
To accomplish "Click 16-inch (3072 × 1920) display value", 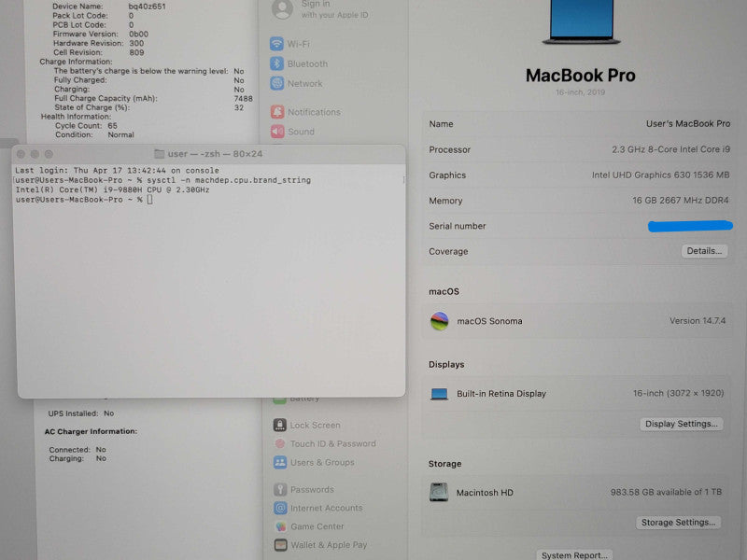I will [x=678, y=393].
